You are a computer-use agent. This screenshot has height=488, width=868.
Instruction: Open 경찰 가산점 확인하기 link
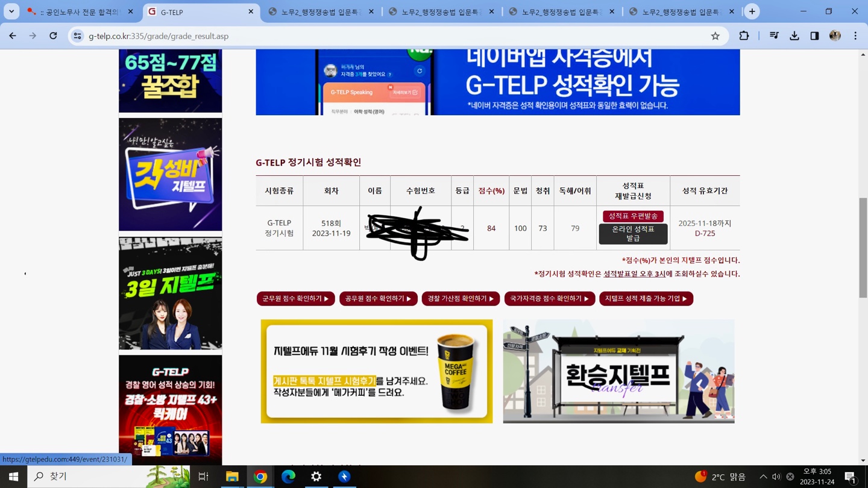point(461,299)
